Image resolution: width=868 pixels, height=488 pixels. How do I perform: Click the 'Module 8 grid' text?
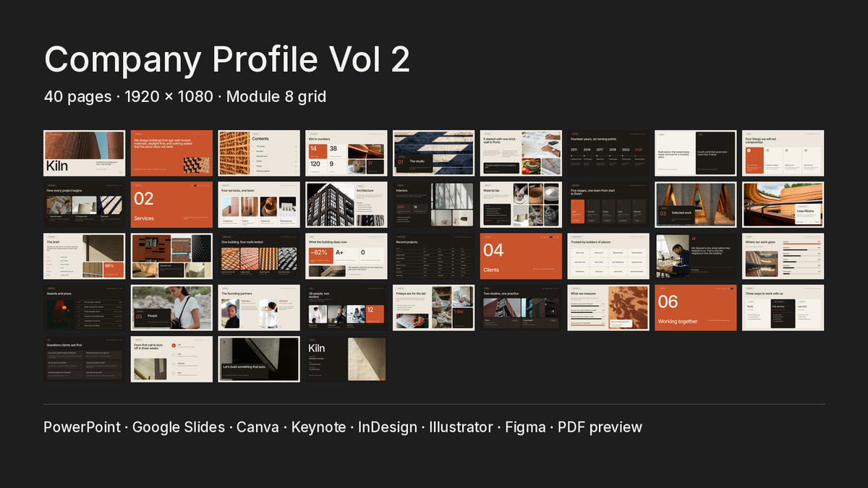click(x=276, y=96)
